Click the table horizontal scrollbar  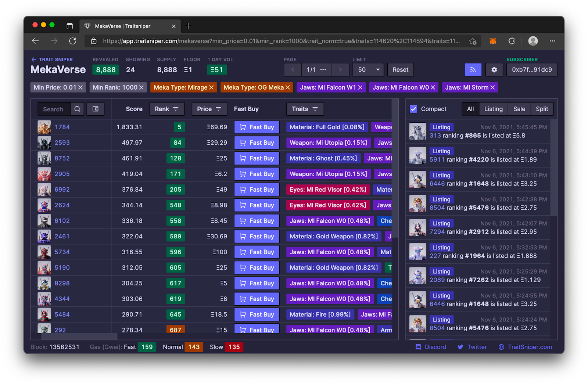[x=79, y=337]
